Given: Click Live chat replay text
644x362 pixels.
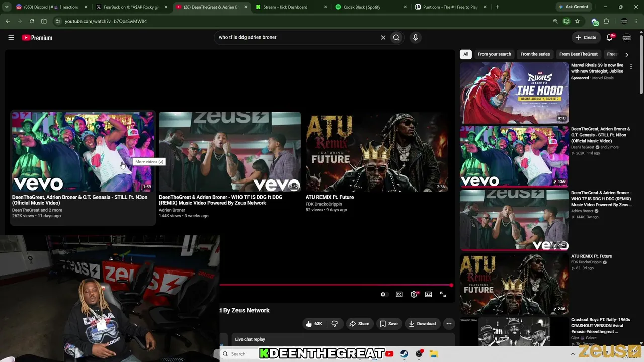Looking at the screenshot, I should point(250,339).
